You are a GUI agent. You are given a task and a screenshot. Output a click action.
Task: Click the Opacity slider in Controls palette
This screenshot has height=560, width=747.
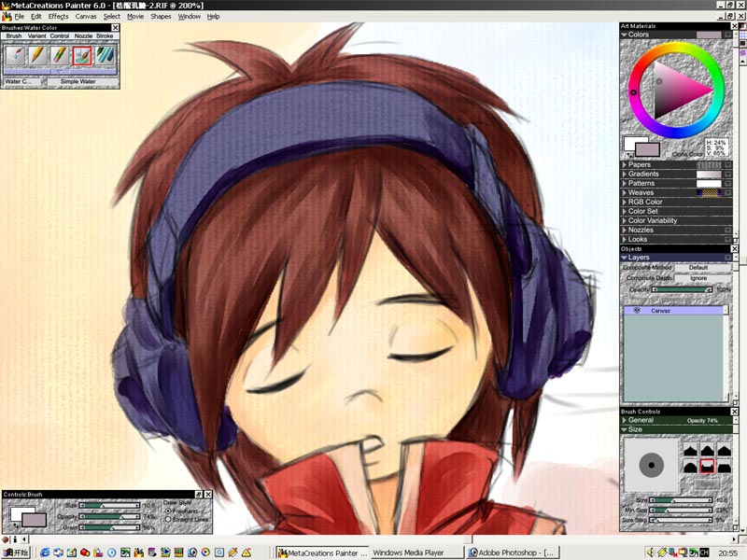pyautogui.click(x=110, y=516)
